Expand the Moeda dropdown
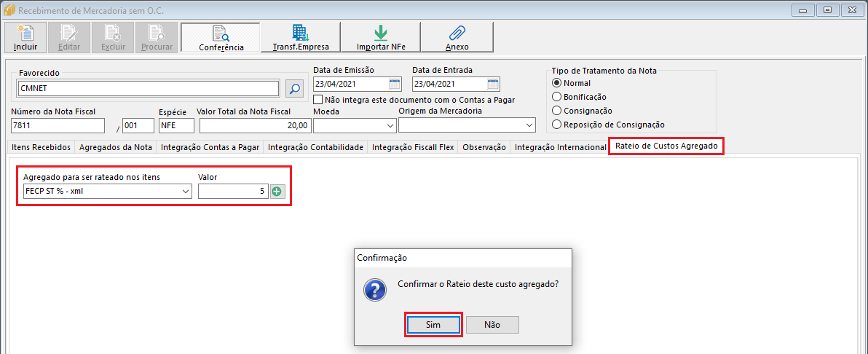Viewport: 868px width, 354px height. point(389,126)
